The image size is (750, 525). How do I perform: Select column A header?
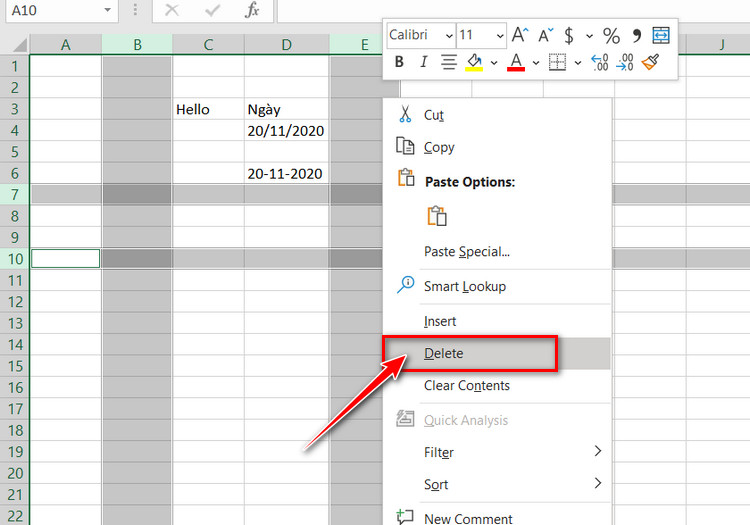click(66, 45)
